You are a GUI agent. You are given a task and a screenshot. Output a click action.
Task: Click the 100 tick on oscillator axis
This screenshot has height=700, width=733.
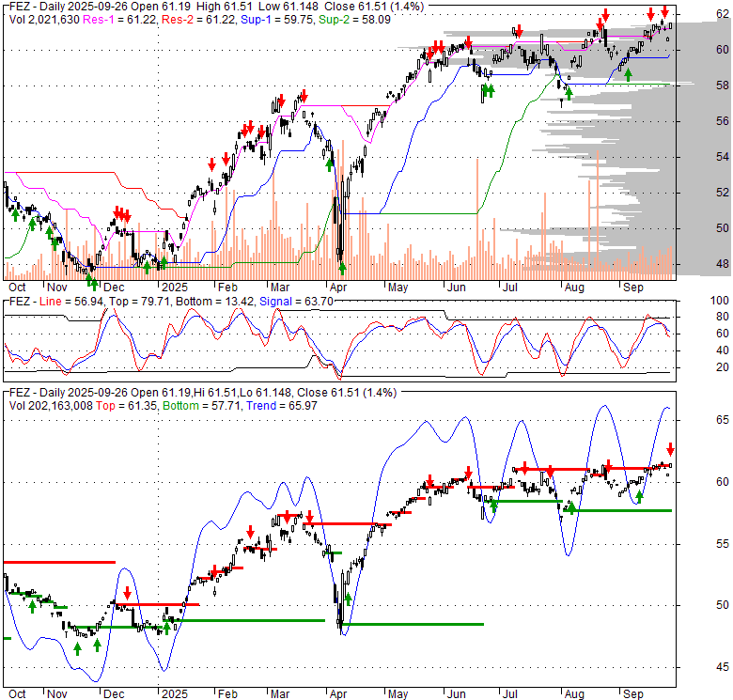coord(720,301)
